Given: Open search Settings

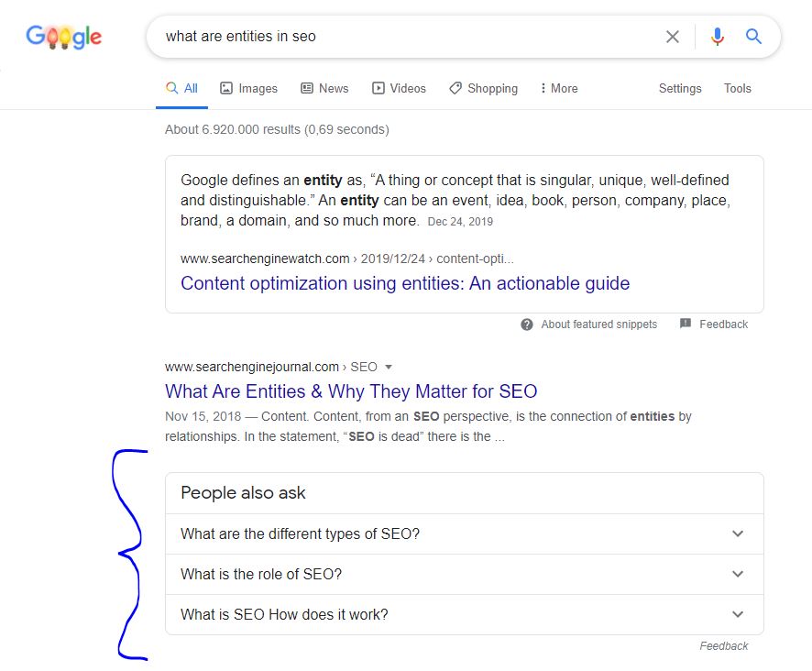Looking at the screenshot, I should pos(680,89).
